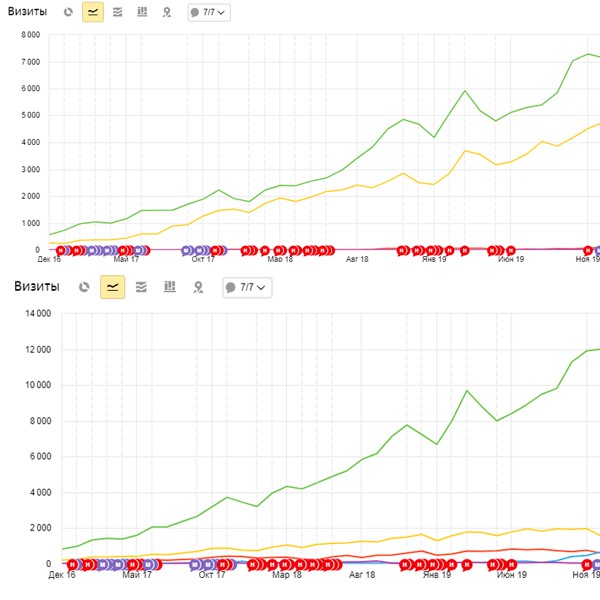This screenshot has width=600, height=600.
Task: Click '5 000' y-axis label in top chart
Action: click(x=31, y=115)
